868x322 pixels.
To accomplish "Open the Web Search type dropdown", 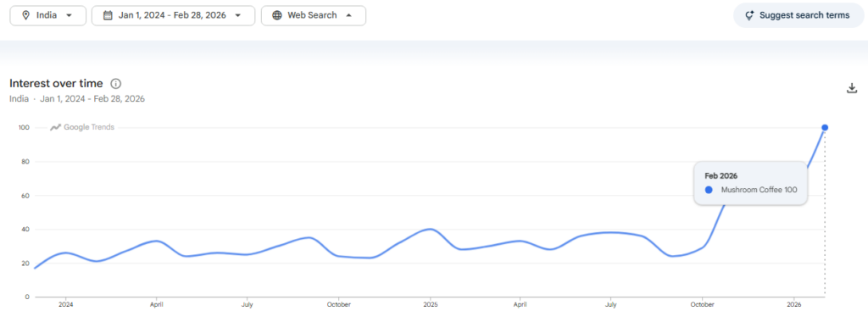I will pos(314,15).
